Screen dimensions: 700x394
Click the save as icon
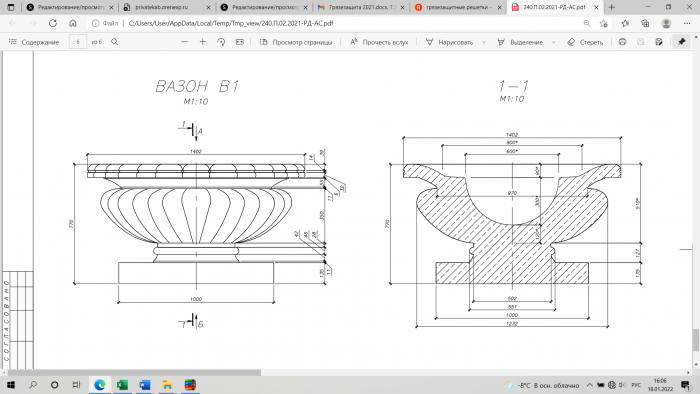pyautogui.click(x=659, y=42)
